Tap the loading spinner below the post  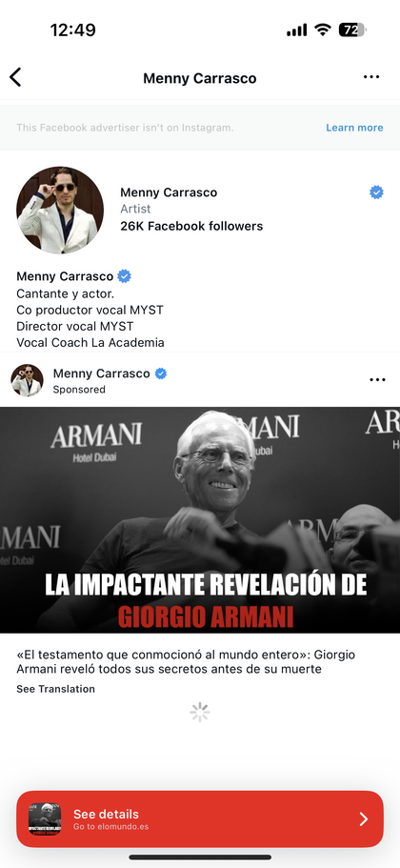200,712
